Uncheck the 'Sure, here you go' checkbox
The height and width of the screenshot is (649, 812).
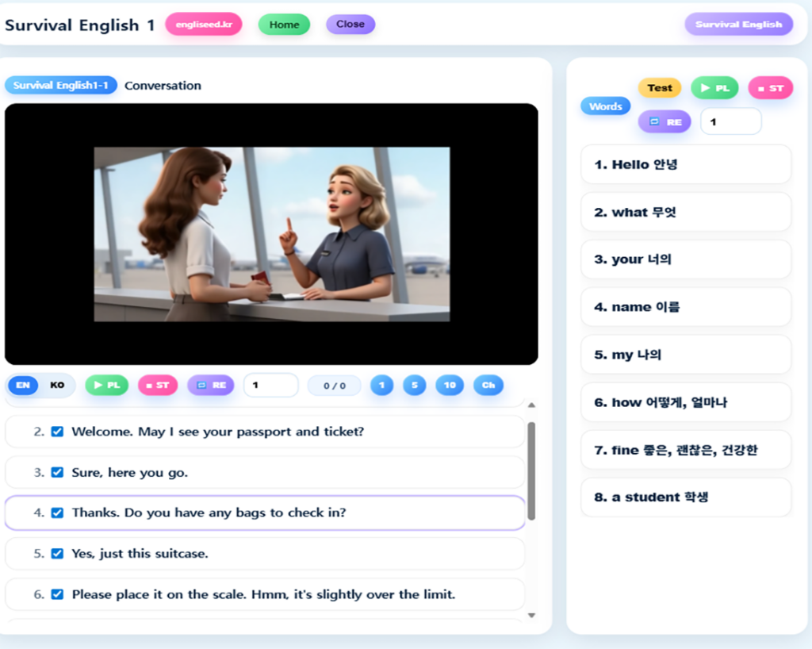[x=57, y=472]
